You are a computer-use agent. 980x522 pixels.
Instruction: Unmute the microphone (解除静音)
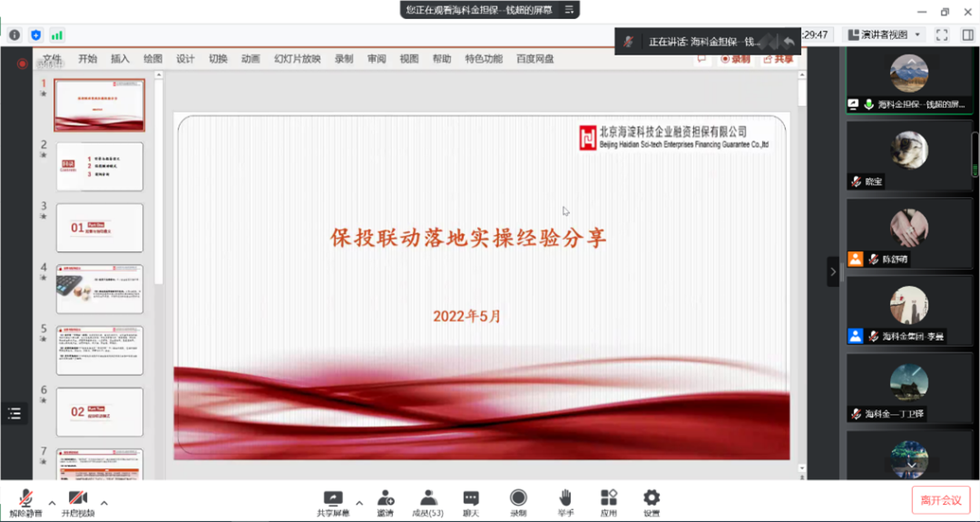click(25, 498)
